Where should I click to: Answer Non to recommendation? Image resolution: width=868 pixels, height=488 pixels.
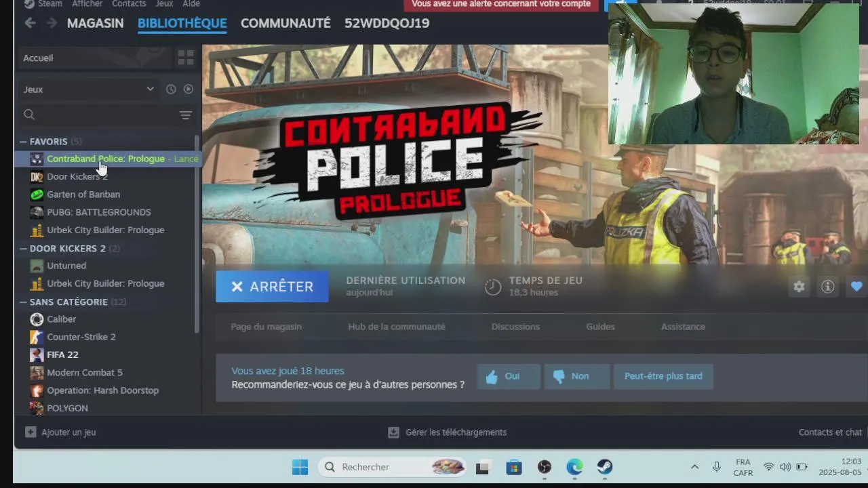point(577,376)
